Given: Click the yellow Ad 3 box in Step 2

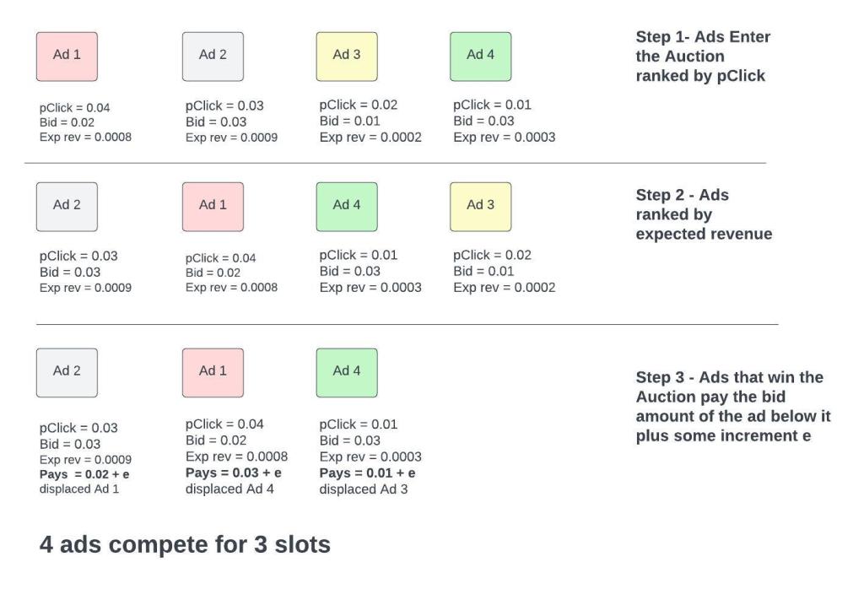Looking at the screenshot, I should tap(480, 208).
